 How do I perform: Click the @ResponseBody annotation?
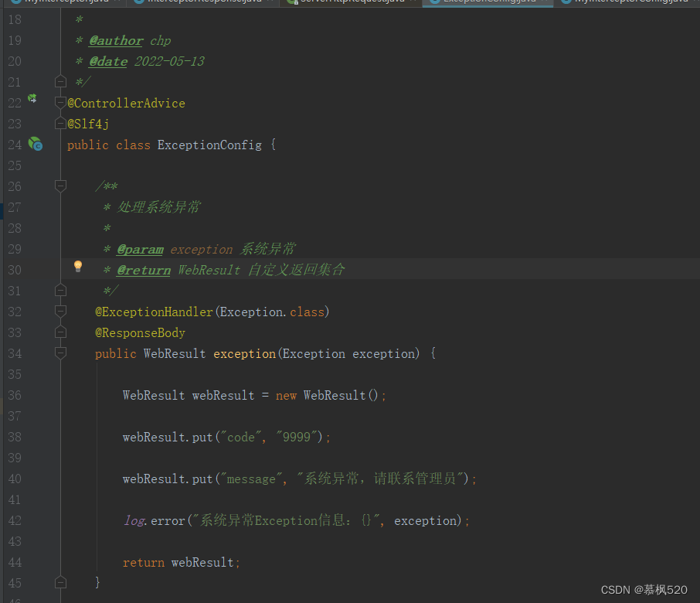click(140, 332)
